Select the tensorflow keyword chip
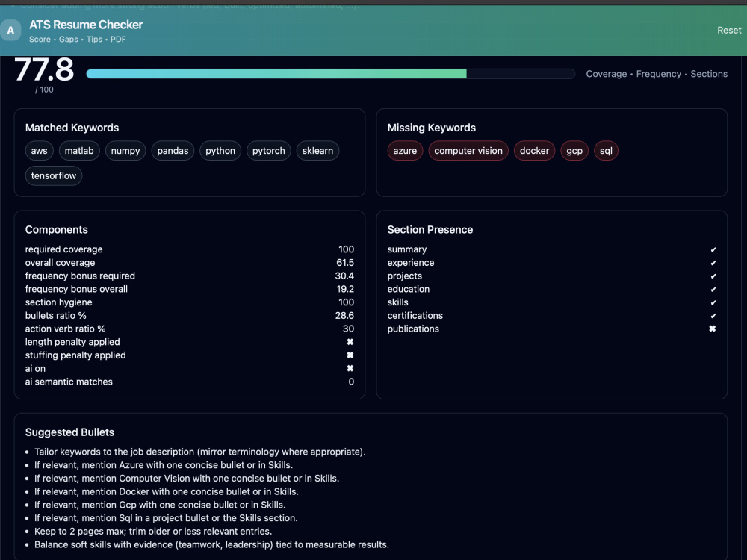The height and width of the screenshot is (560, 747). click(x=53, y=175)
